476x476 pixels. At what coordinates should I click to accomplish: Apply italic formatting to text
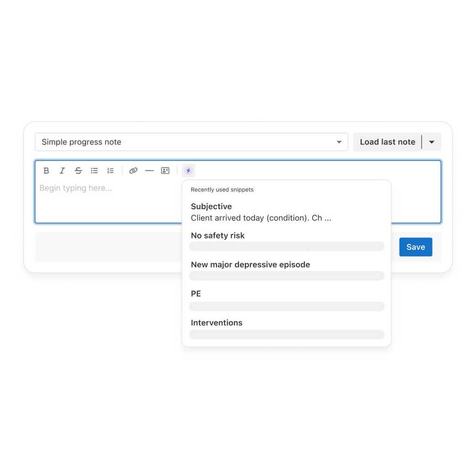point(62,171)
